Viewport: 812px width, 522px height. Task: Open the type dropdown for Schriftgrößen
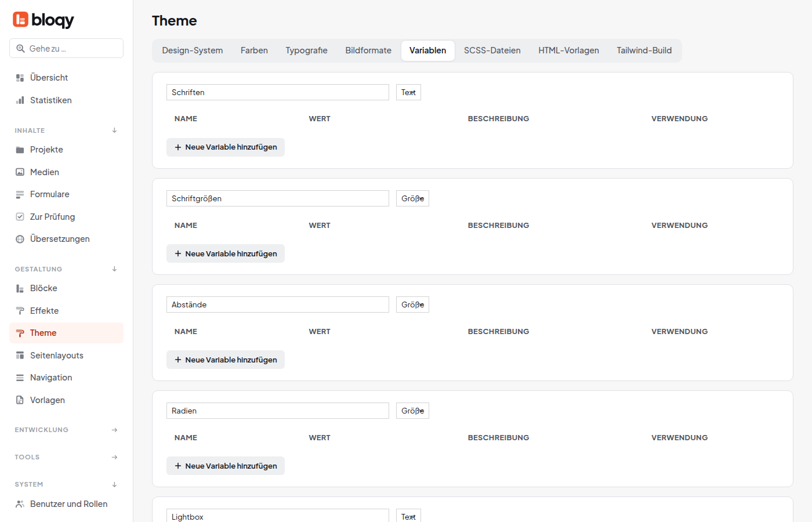[412, 198]
